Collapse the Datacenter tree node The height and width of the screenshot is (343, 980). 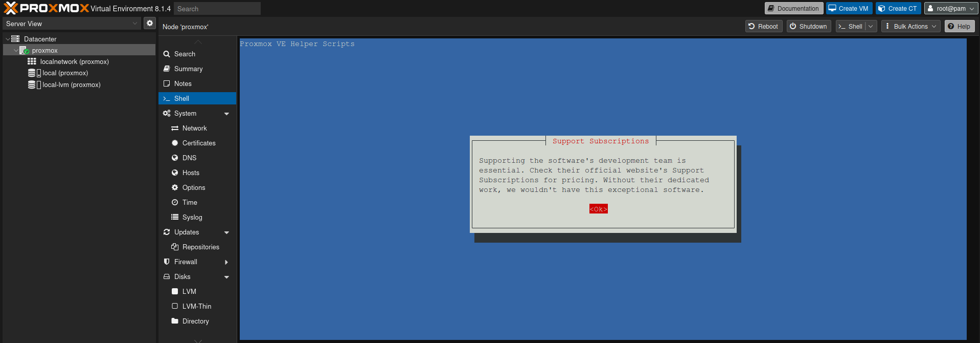pyautogui.click(x=8, y=39)
